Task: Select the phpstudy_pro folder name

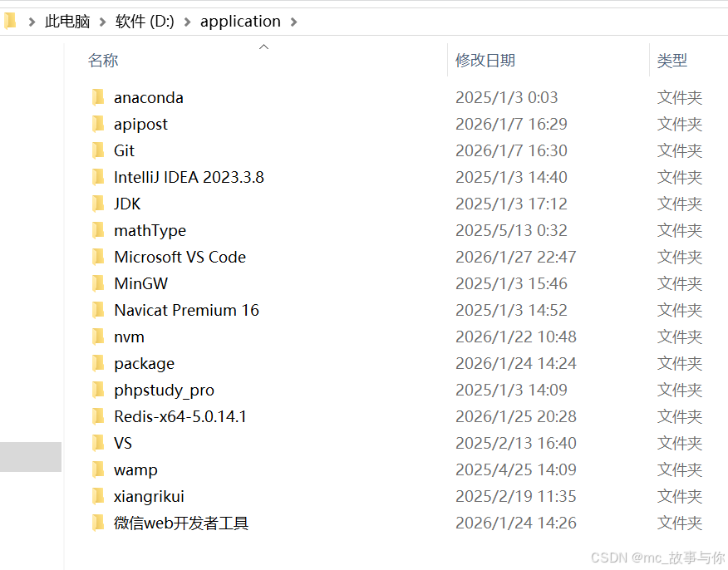Action: point(165,391)
